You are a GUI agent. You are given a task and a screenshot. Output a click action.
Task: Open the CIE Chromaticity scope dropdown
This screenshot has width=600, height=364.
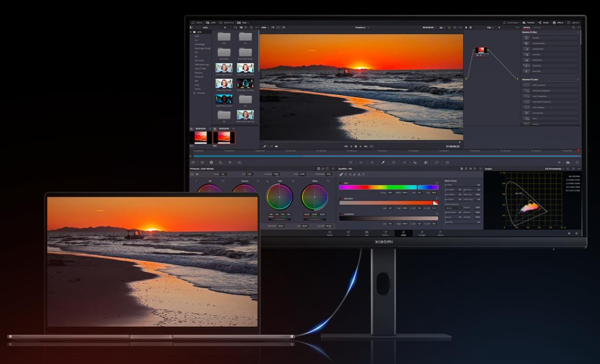(554, 168)
